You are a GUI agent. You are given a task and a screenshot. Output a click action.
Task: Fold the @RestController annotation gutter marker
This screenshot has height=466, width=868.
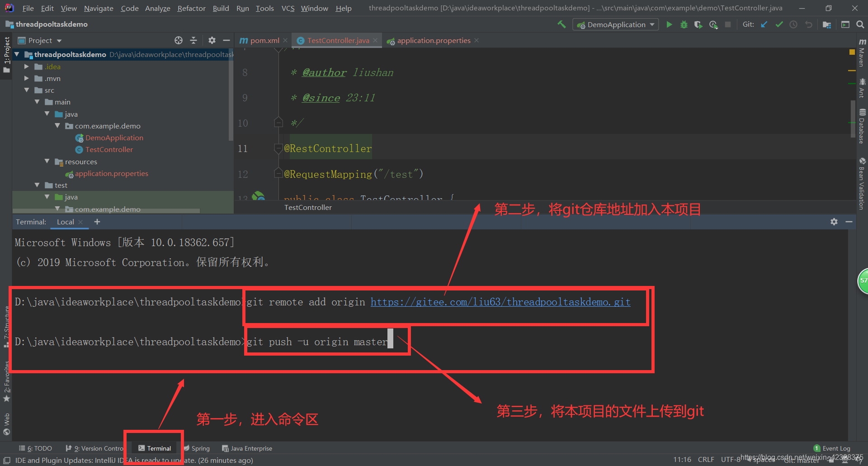click(x=278, y=148)
